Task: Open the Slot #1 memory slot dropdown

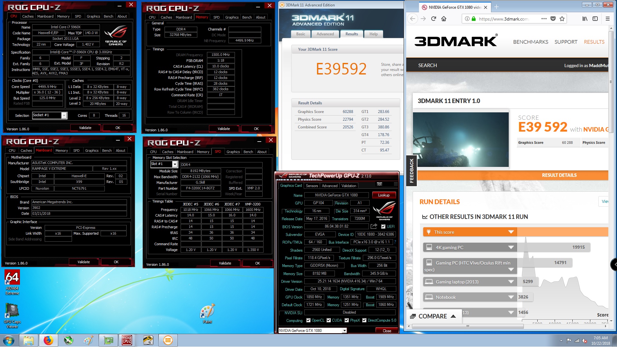Action: 175,164
